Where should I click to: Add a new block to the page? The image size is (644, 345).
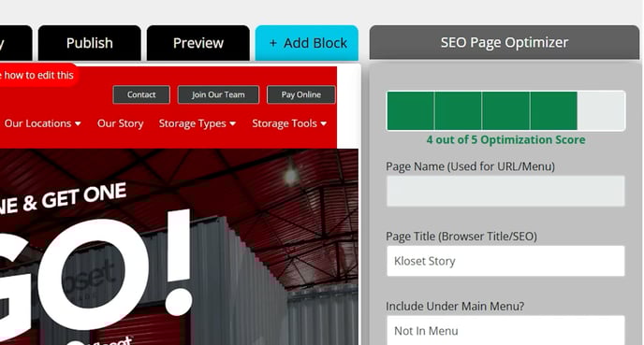click(x=307, y=43)
